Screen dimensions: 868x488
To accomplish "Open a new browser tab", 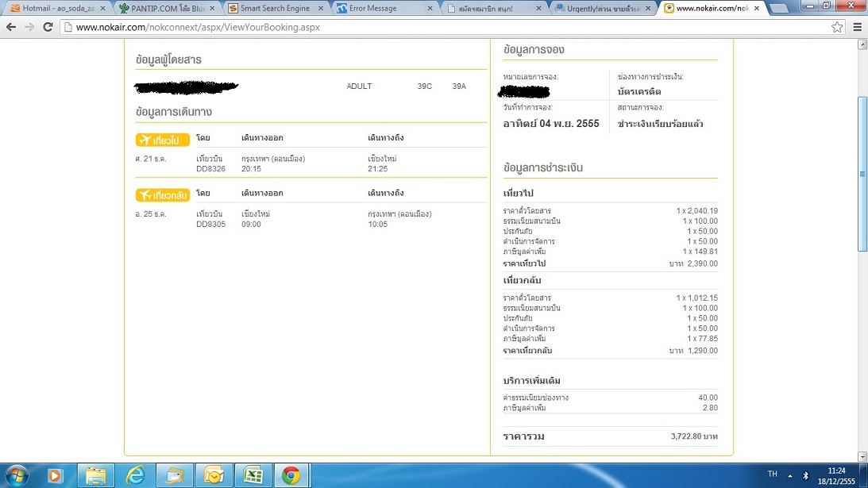I will pos(779,8).
